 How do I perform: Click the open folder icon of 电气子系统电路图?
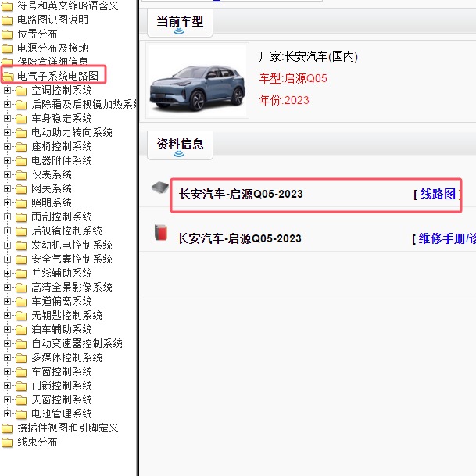click(8, 77)
